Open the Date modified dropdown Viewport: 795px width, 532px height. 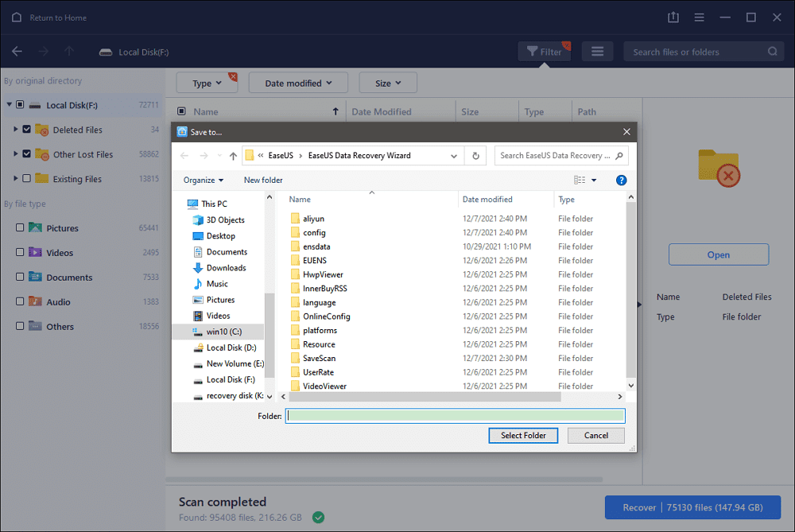click(x=298, y=82)
